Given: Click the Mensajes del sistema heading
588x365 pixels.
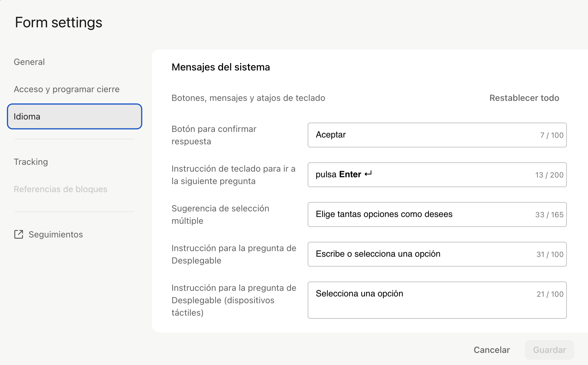Looking at the screenshot, I should point(221,67).
